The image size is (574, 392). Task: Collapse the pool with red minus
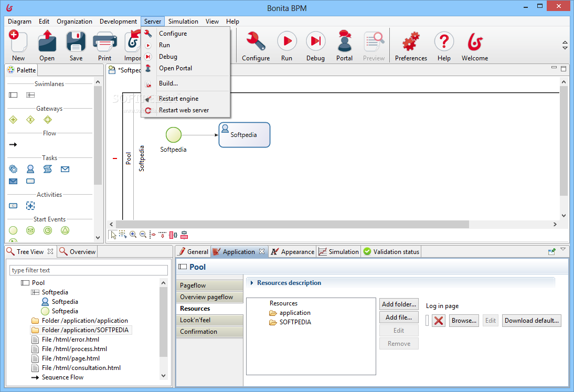(115, 158)
